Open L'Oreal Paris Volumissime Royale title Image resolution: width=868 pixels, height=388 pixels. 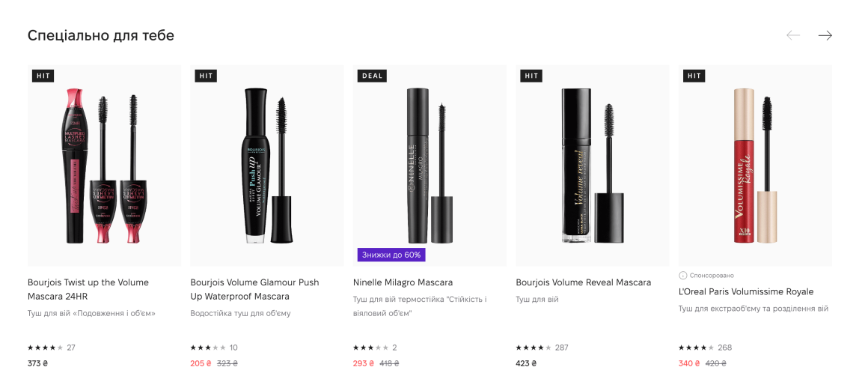coord(745,291)
